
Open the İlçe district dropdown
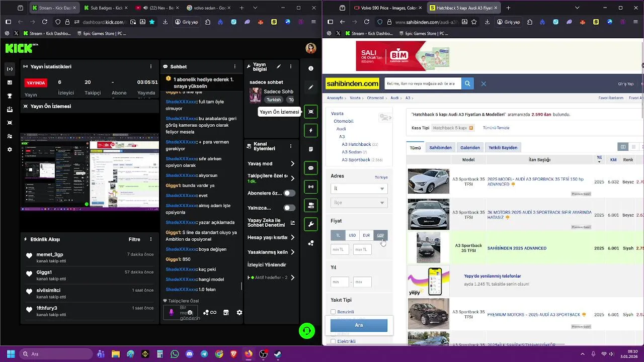(359, 203)
